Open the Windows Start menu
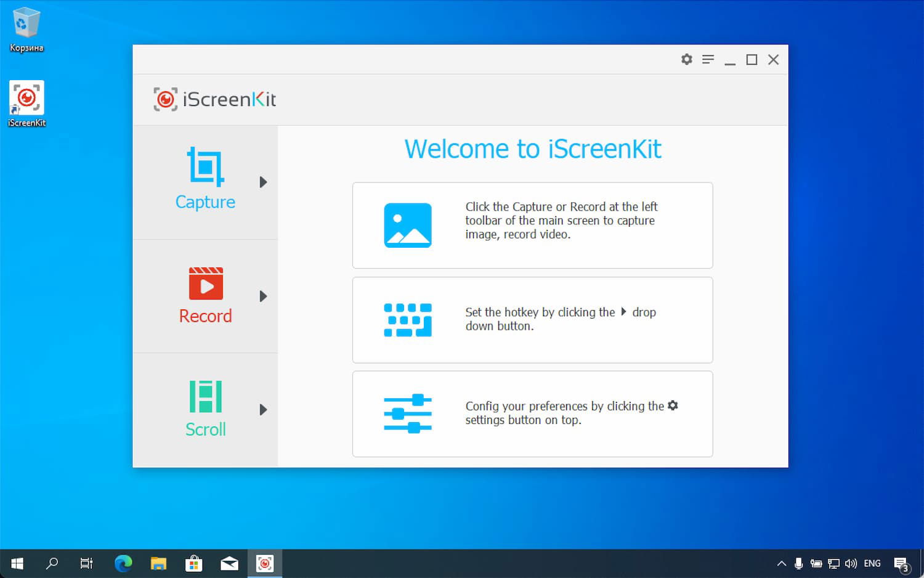Viewport: 924px width, 578px height. pos(17,563)
